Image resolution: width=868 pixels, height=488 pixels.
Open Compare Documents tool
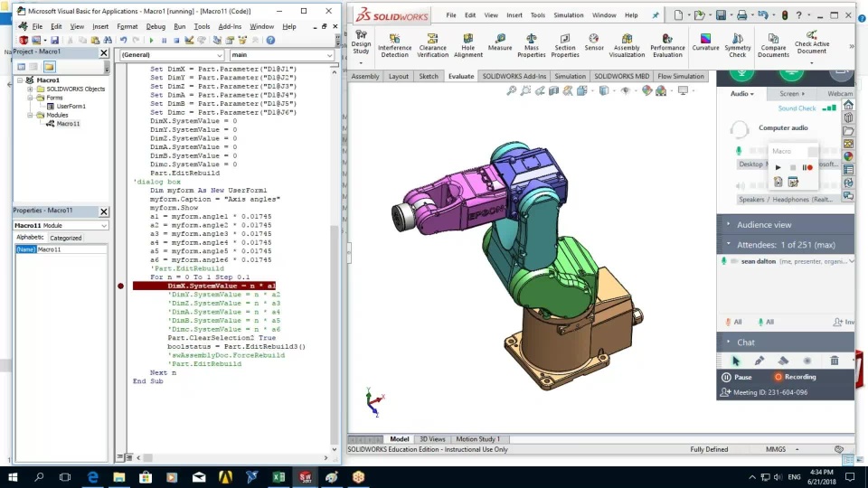tap(773, 45)
